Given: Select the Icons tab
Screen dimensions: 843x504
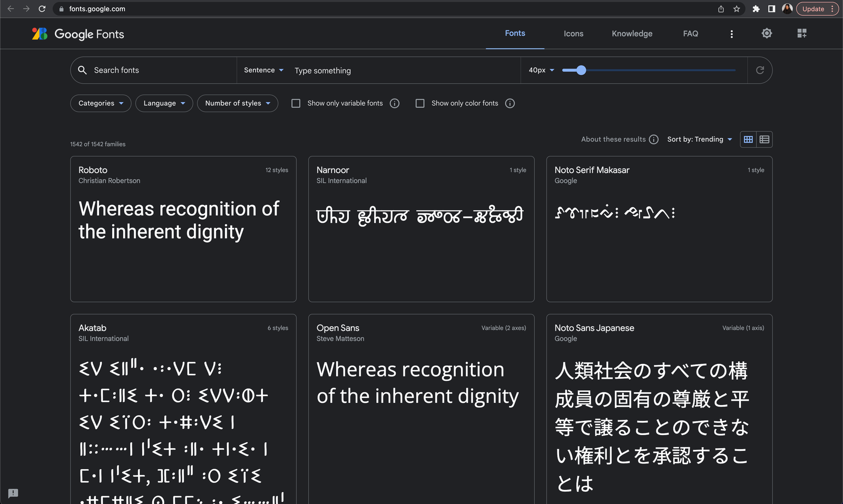Looking at the screenshot, I should 573,34.
